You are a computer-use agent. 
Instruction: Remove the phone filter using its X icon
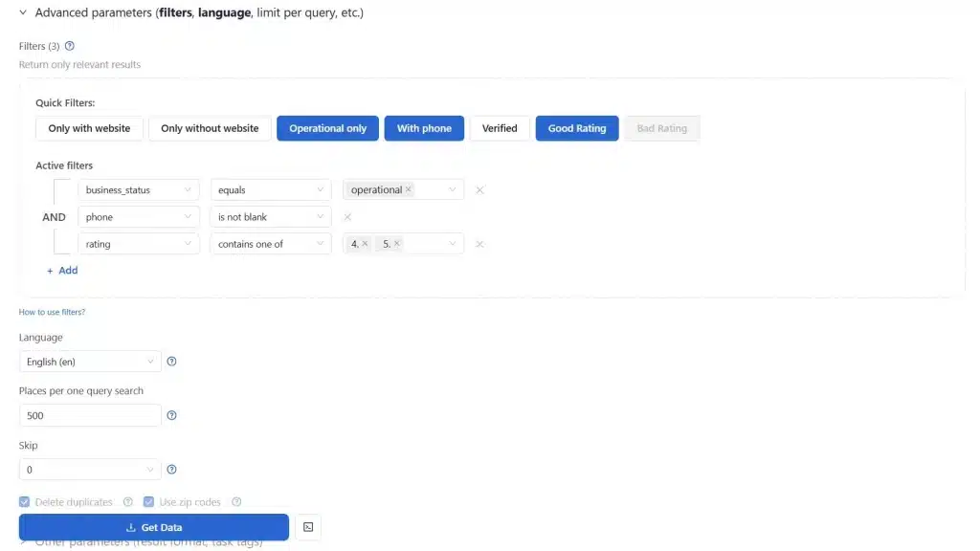coord(346,216)
